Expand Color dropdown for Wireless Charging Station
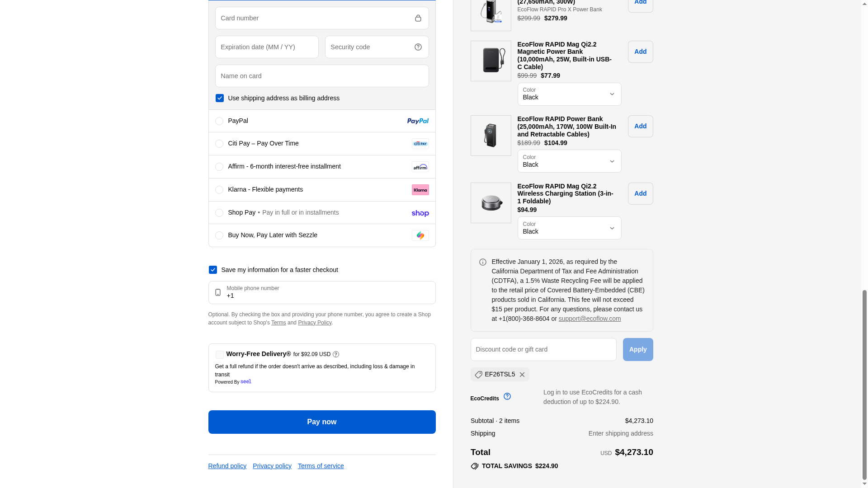868x488 pixels. click(x=569, y=228)
